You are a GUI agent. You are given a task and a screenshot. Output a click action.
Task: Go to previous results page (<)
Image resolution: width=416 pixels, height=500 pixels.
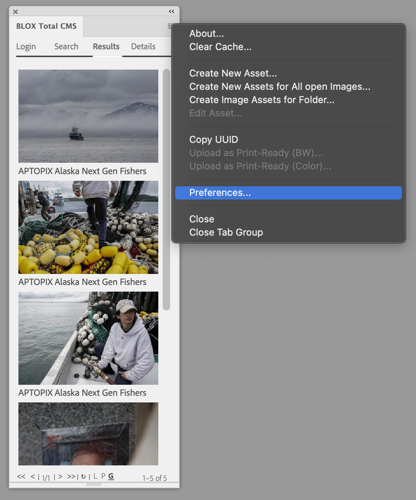coord(33,476)
